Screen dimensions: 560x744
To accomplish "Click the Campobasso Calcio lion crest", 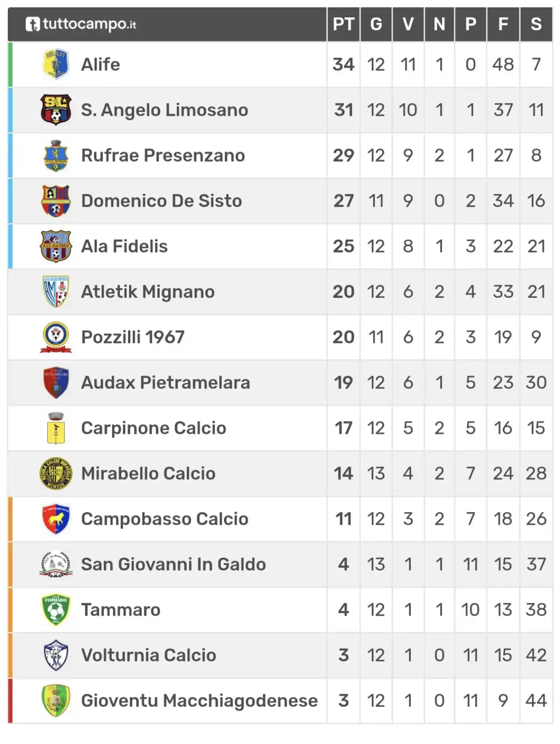I will (x=56, y=519).
